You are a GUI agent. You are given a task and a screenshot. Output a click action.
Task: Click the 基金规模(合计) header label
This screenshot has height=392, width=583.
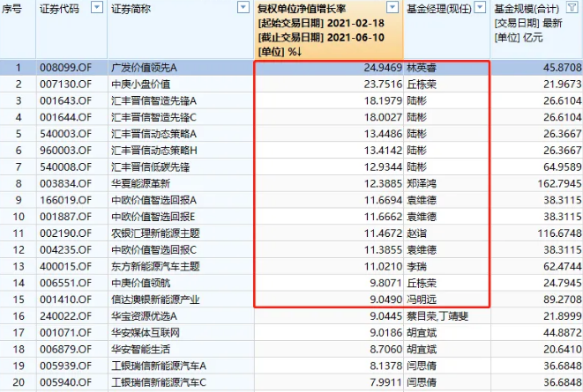[x=527, y=9]
